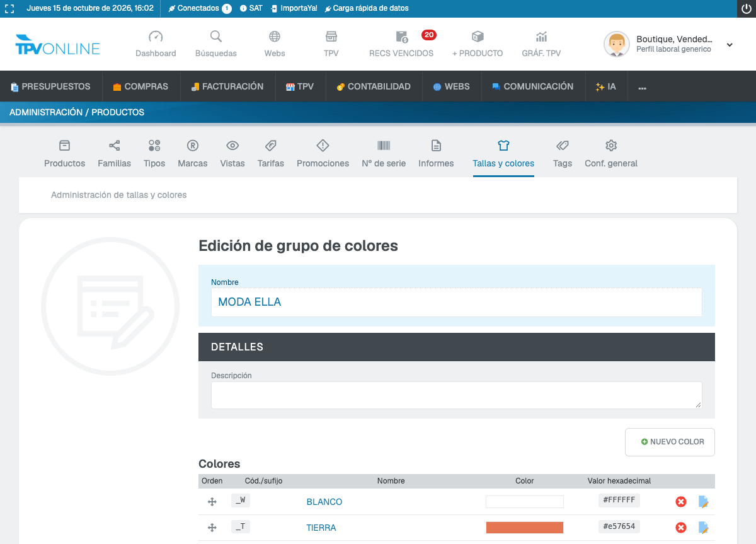Edit the TIERRA color row

[x=704, y=528]
